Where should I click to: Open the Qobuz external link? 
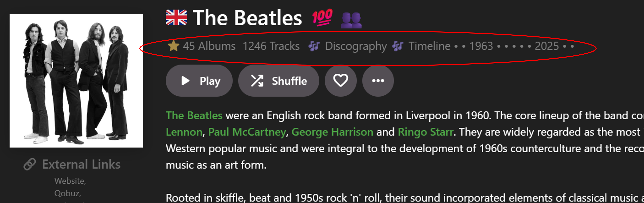(x=67, y=193)
